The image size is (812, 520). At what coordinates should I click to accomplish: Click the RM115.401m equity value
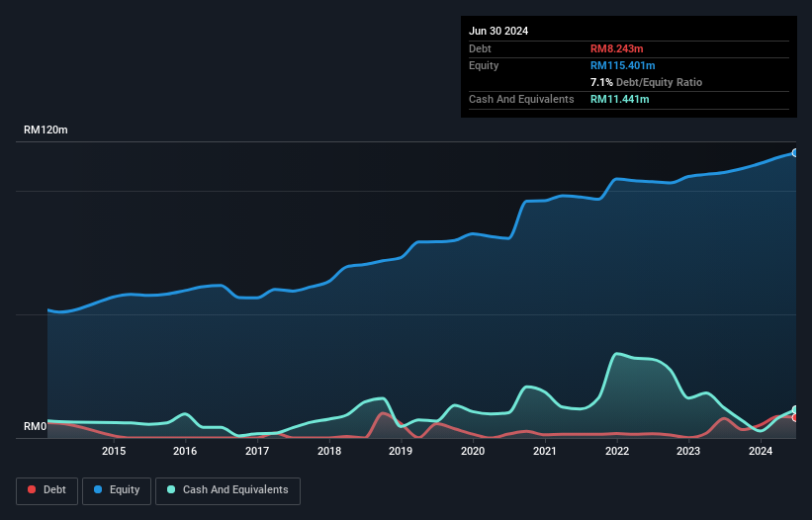[622, 65]
